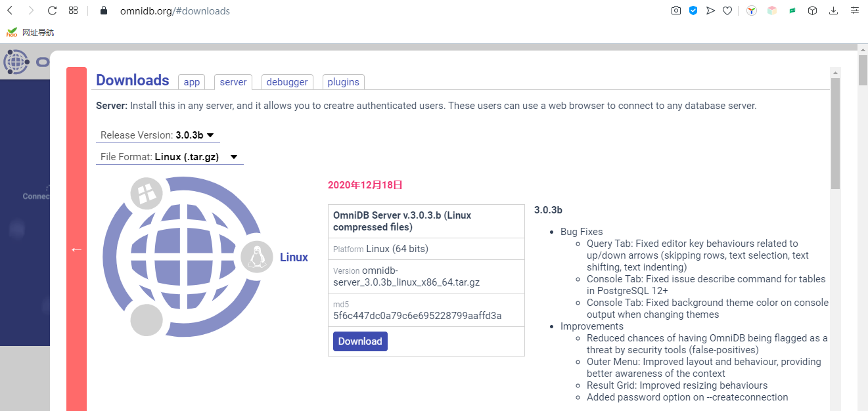Click the PostgreSQL 12+ describe command note
868x411 pixels.
tap(706, 285)
